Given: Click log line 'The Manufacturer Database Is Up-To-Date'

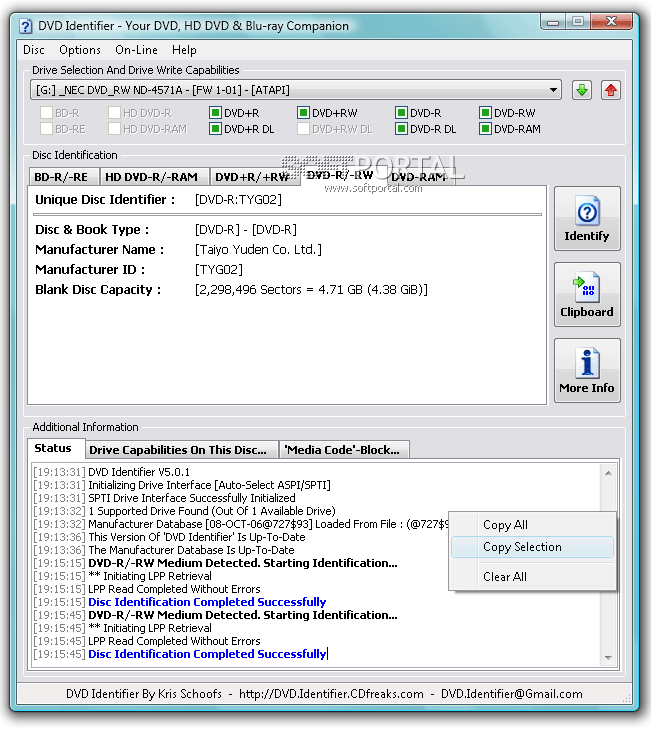Looking at the screenshot, I should (x=191, y=550).
